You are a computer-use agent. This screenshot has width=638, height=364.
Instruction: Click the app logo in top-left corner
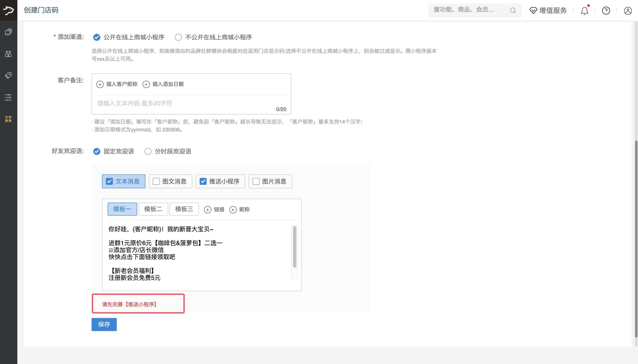(8, 10)
